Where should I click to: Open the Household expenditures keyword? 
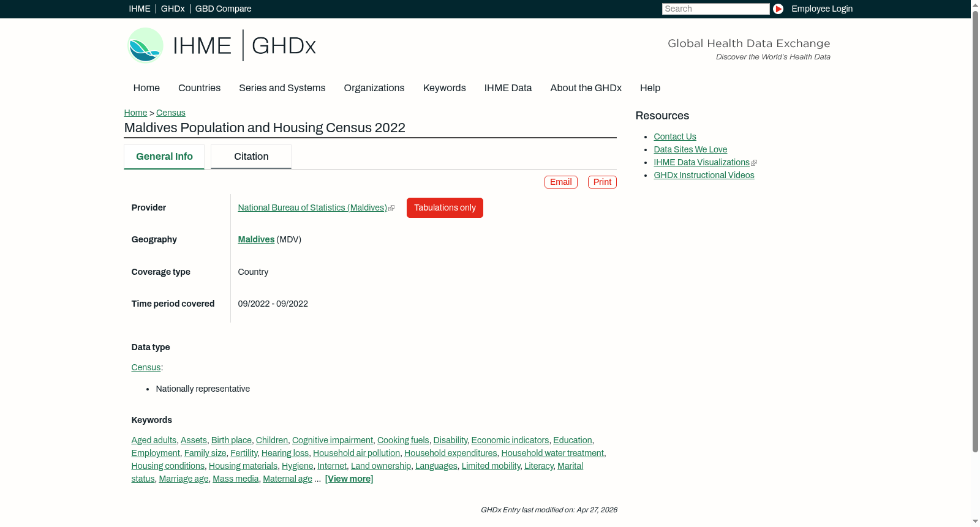point(451,454)
